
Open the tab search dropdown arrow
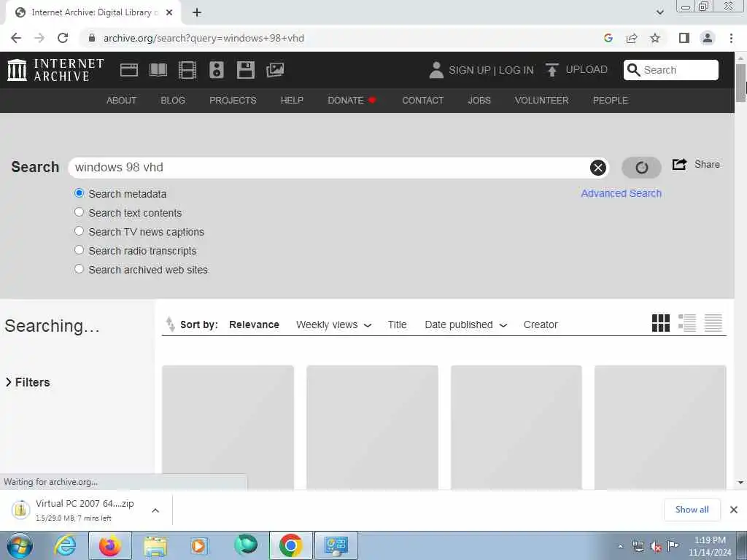[x=659, y=12]
